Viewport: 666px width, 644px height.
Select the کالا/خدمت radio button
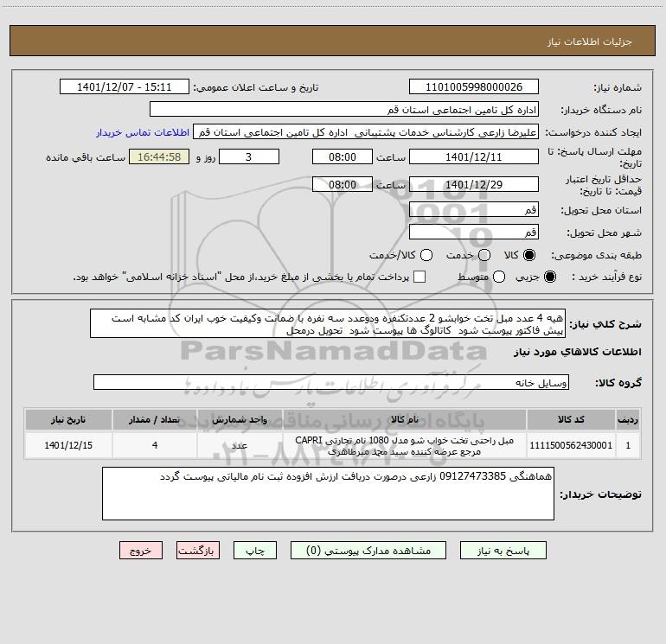point(426,255)
